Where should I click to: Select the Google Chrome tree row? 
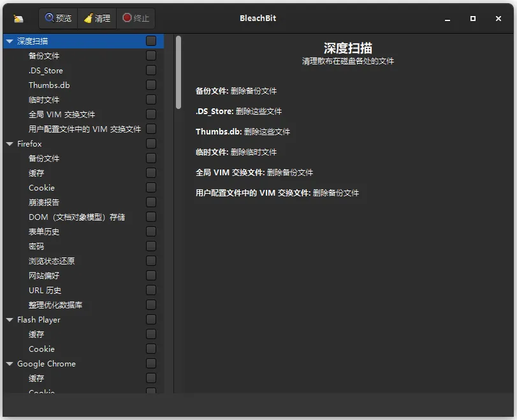(83, 364)
